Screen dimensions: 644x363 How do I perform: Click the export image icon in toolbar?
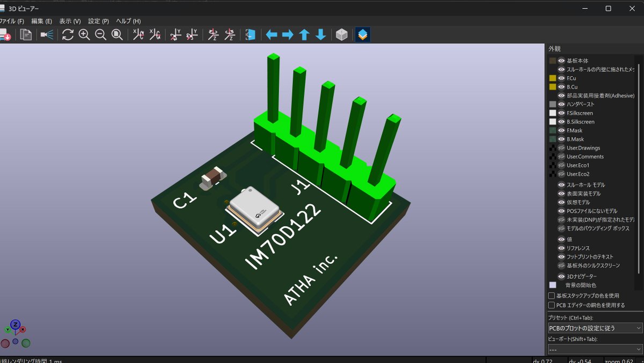point(5,35)
